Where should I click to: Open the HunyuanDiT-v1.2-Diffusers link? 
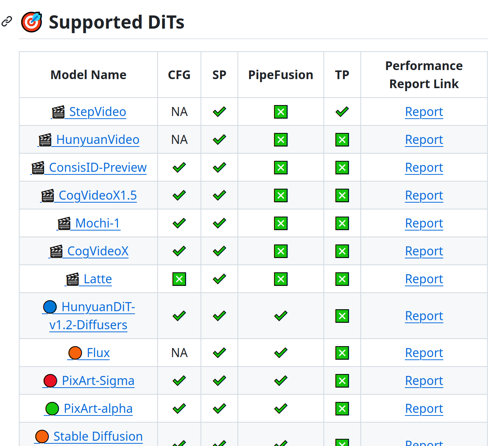[x=89, y=316]
